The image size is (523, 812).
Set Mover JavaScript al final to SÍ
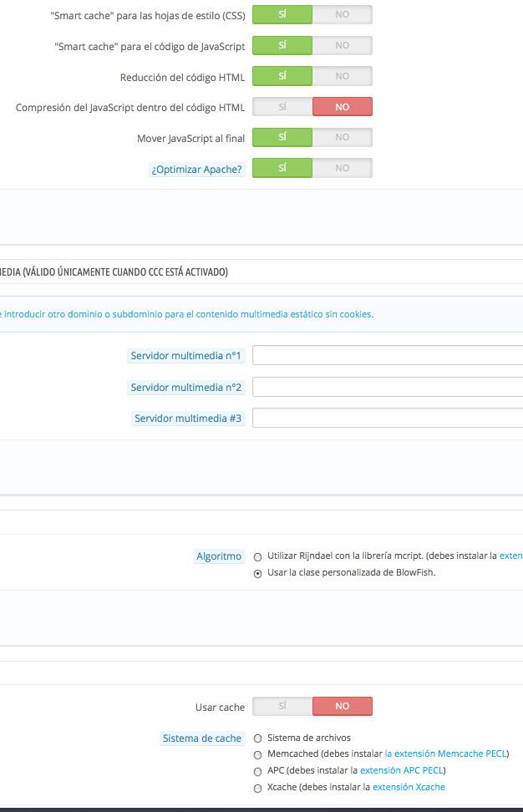pos(282,137)
